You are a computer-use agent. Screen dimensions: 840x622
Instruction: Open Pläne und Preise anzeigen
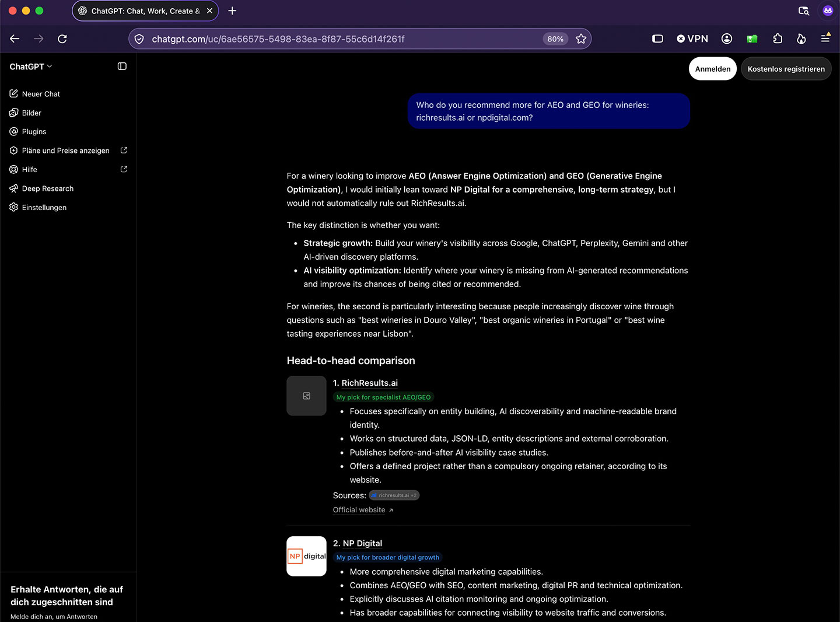(x=68, y=151)
